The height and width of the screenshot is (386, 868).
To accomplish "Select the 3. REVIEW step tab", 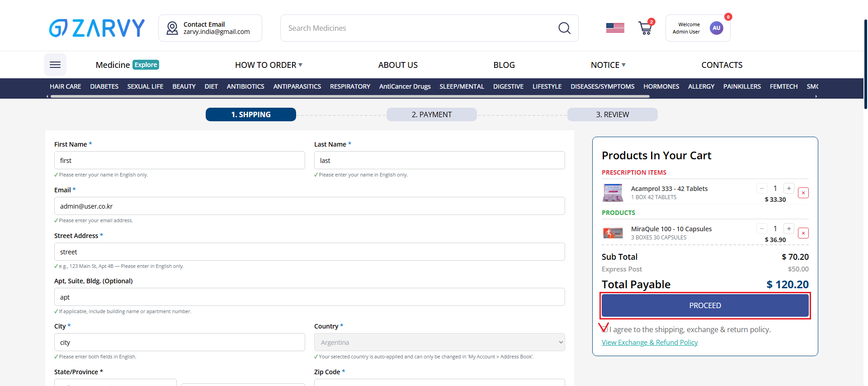I will [613, 114].
